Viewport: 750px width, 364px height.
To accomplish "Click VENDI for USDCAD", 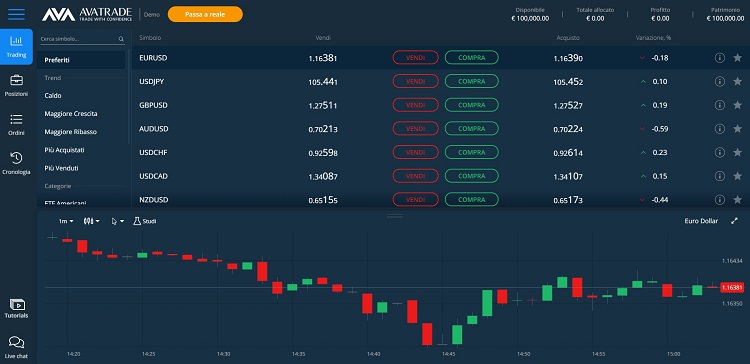I will (416, 176).
